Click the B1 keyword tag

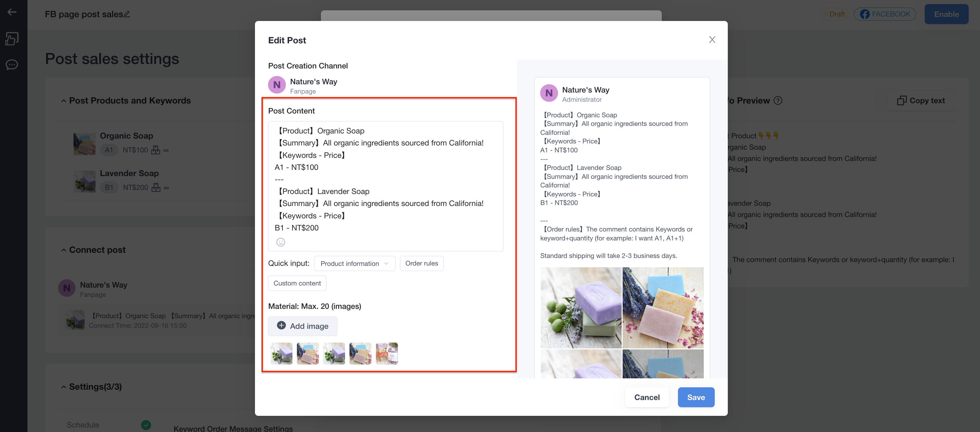click(x=109, y=187)
